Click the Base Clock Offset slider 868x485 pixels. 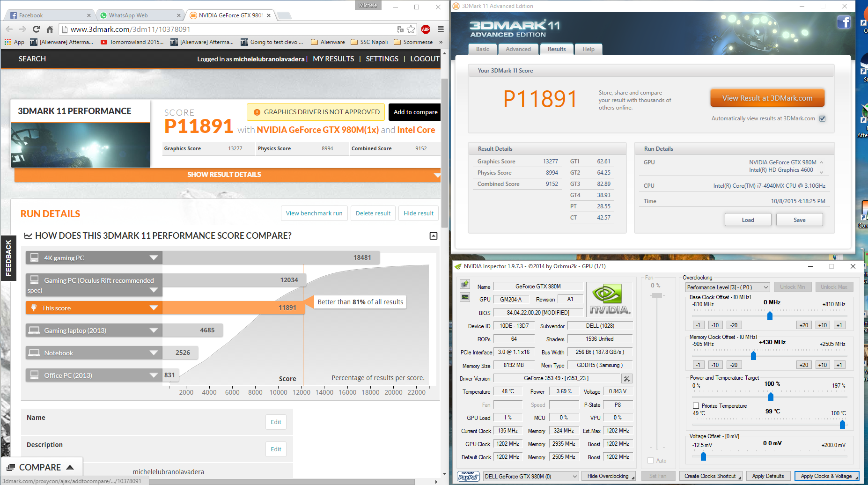point(770,316)
